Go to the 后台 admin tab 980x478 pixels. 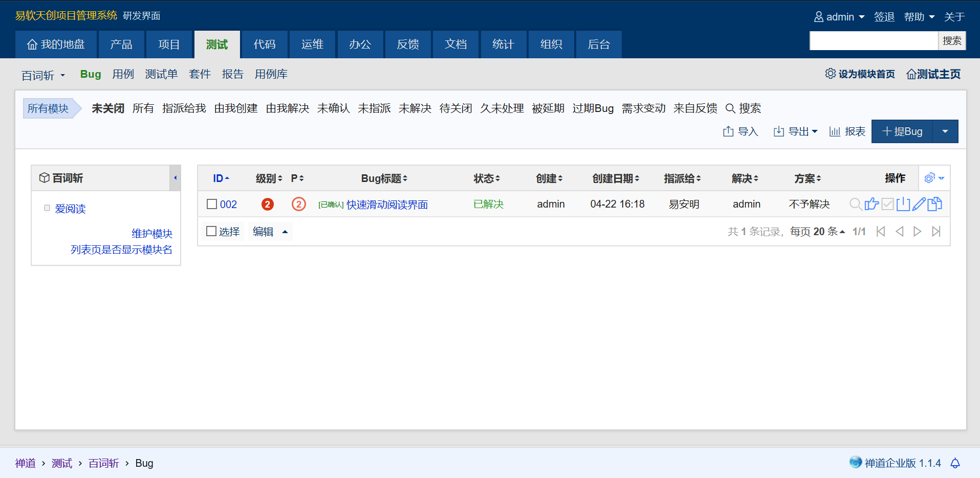pos(599,44)
